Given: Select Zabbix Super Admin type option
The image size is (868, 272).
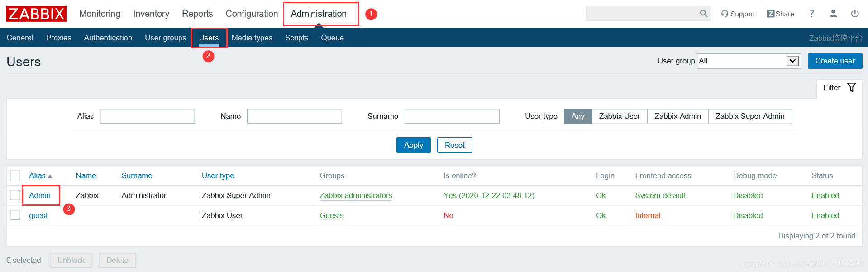Looking at the screenshot, I should [750, 117].
